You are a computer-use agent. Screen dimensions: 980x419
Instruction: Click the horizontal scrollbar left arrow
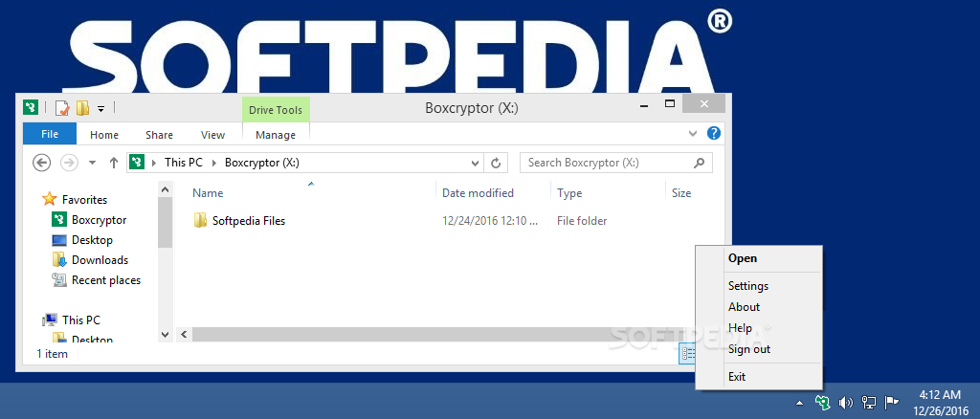coord(184,335)
